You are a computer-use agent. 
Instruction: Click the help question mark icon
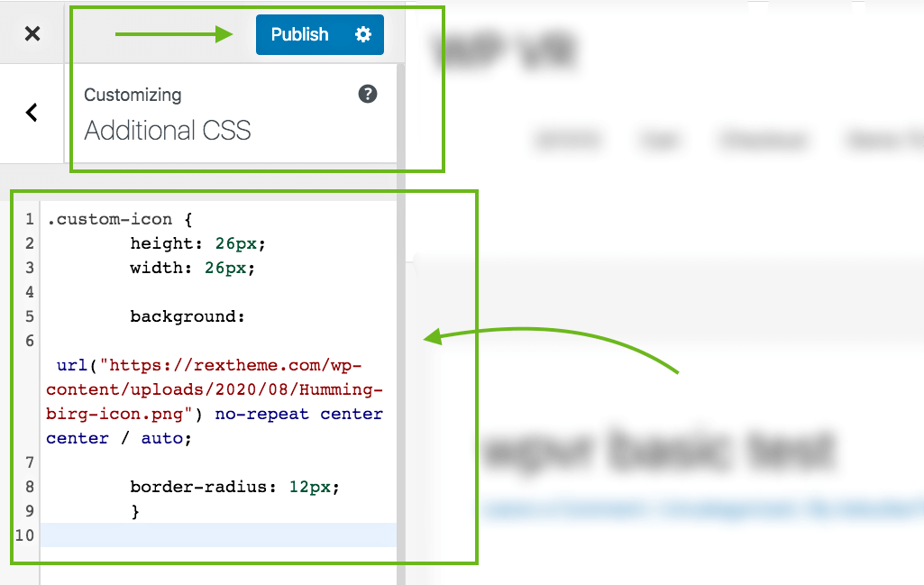coord(367,94)
